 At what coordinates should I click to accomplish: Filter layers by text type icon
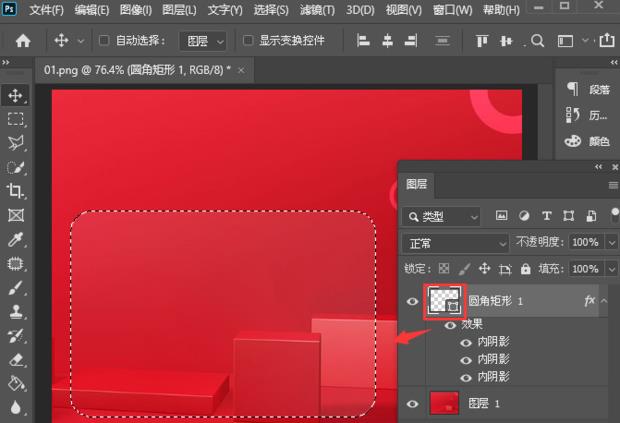pos(547,216)
